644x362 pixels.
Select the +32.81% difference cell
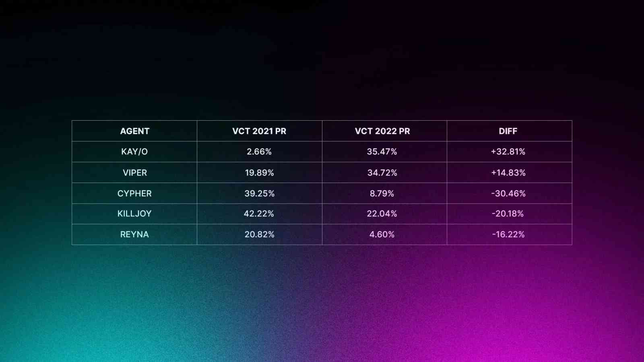click(508, 152)
